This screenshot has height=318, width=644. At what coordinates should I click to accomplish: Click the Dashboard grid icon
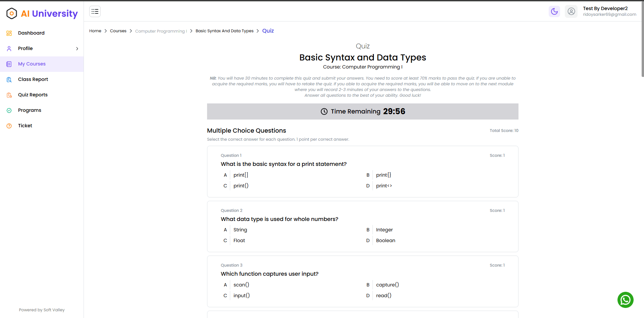[x=9, y=33]
